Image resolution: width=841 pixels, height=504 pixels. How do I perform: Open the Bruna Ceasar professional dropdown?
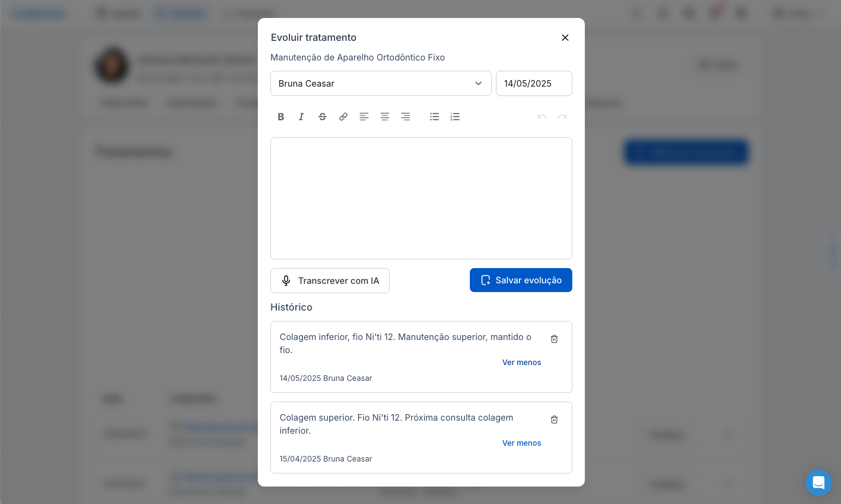click(380, 83)
